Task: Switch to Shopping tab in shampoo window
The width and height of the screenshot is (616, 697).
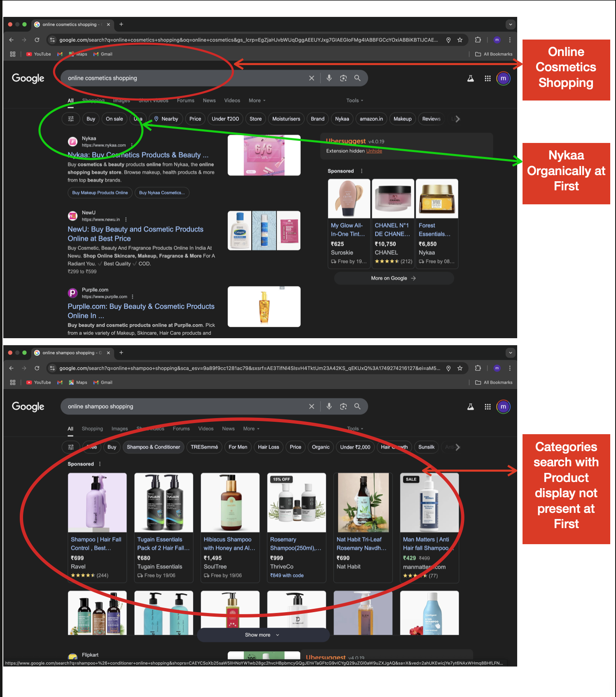Action: tap(92, 429)
